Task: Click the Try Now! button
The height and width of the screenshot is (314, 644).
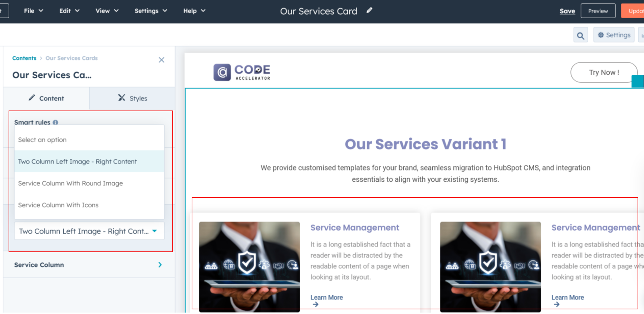Action: [604, 72]
